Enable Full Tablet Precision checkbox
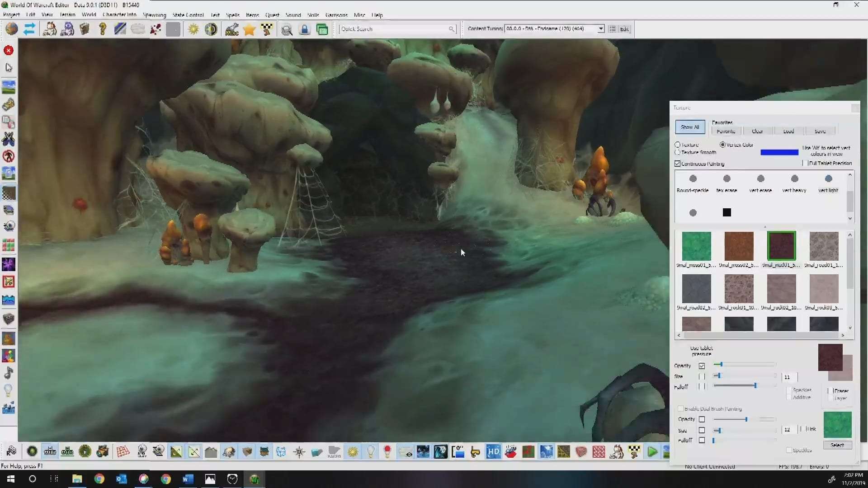 point(806,163)
